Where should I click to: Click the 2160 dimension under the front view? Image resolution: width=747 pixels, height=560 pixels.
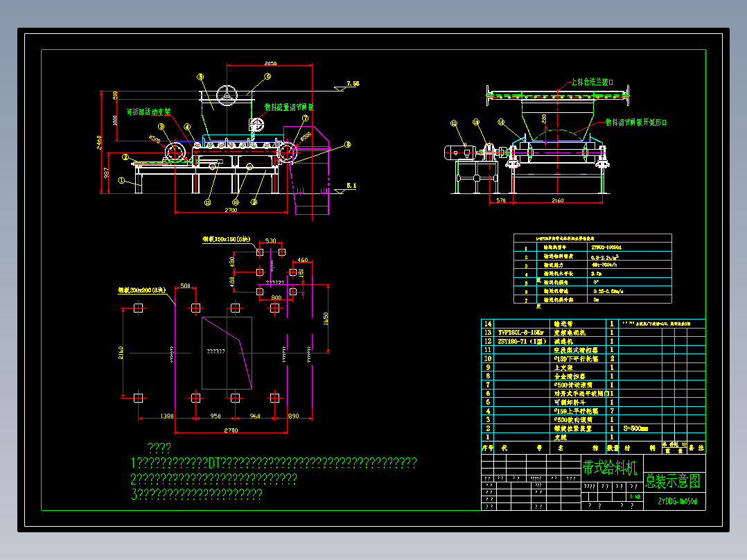tap(557, 200)
